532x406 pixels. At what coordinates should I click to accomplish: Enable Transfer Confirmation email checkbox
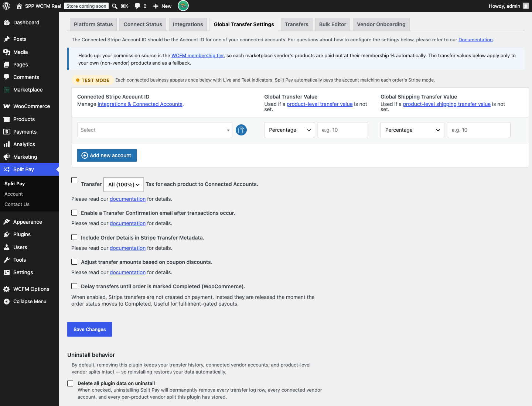coord(74,213)
